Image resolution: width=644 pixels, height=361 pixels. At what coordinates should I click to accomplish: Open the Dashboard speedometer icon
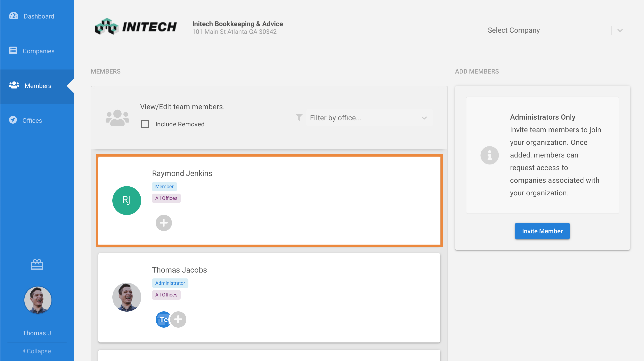14,16
